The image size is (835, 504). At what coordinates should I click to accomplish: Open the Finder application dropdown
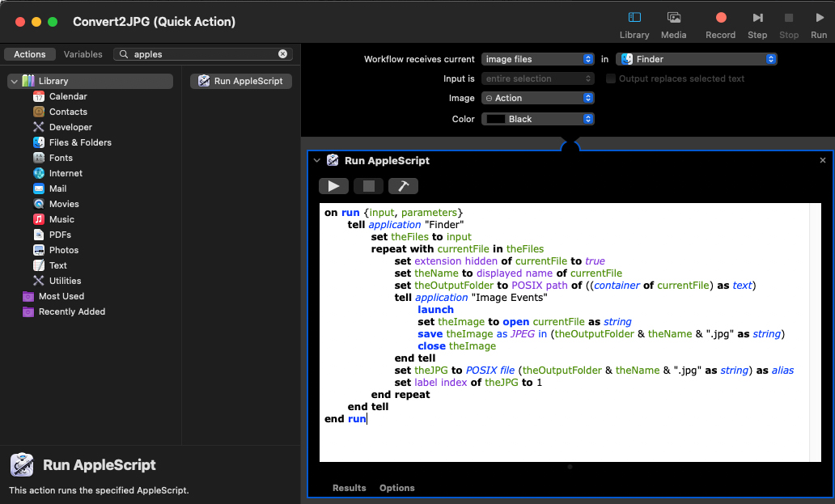(x=696, y=59)
